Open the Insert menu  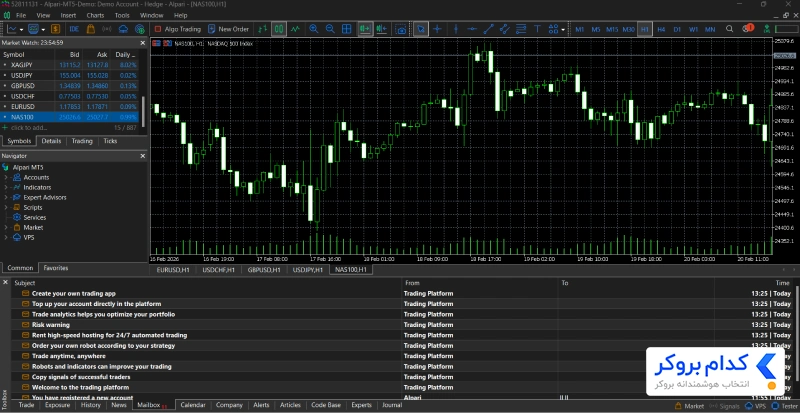pos(68,15)
